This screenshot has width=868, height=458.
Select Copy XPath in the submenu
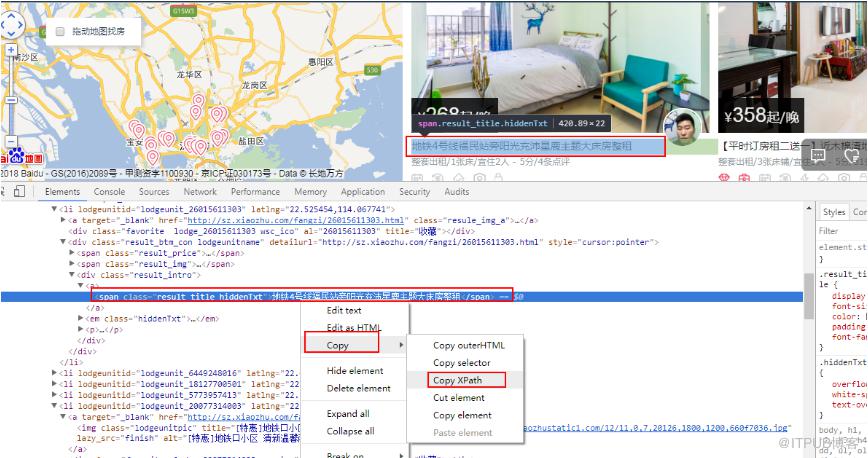[465, 380]
